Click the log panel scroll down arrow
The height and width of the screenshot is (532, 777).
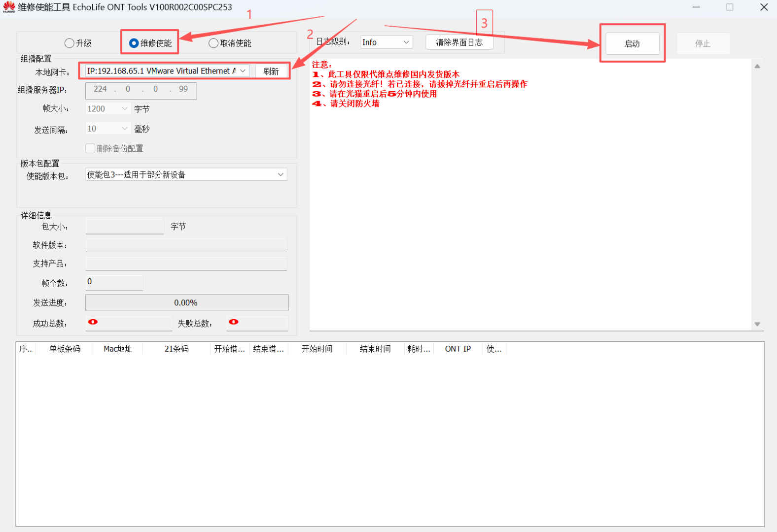tap(757, 324)
